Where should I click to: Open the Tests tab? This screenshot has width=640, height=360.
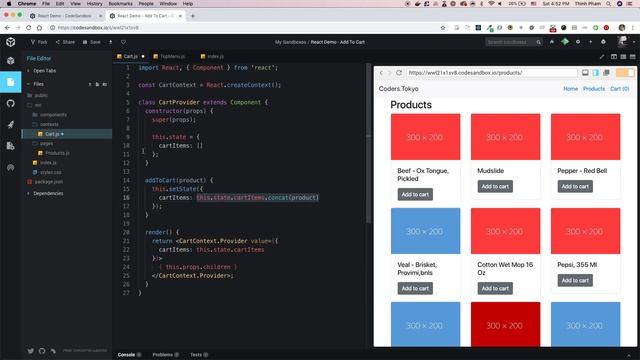click(199, 355)
